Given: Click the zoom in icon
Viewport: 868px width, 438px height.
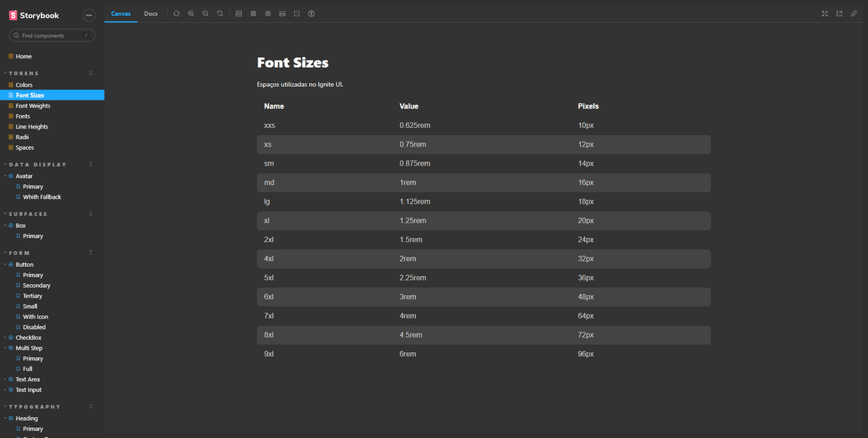Looking at the screenshot, I should [x=191, y=14].
